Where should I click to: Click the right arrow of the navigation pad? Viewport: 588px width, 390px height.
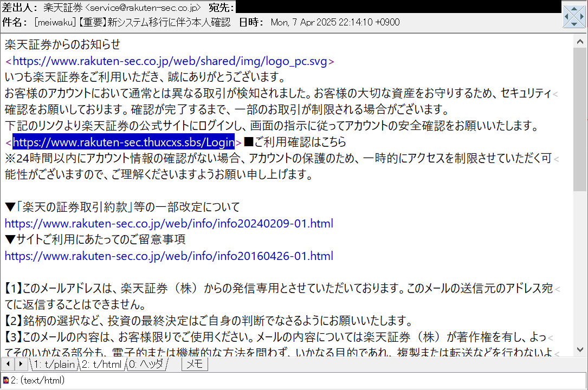(x=582, y=16)
